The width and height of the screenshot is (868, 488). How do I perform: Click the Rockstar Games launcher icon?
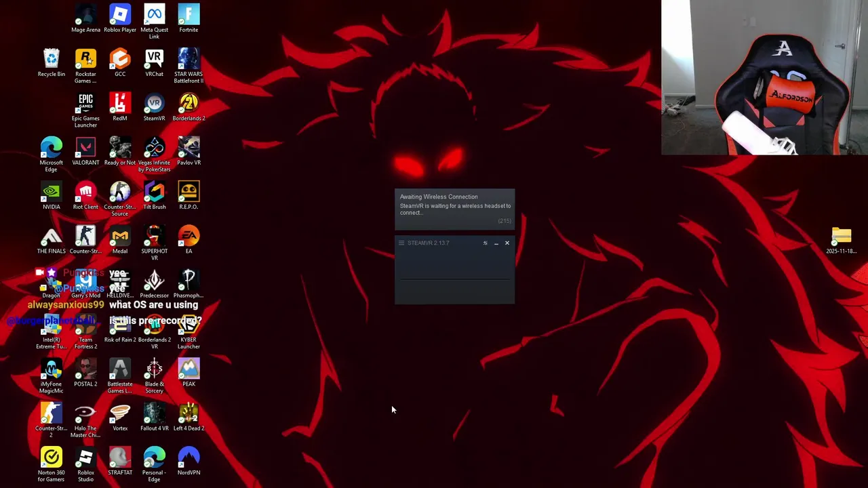[x=85, y=66]
